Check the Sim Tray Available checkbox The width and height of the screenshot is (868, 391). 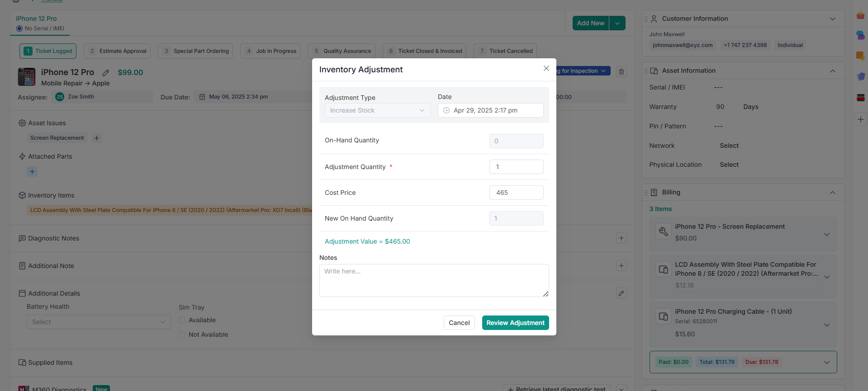tap(182, 320)
